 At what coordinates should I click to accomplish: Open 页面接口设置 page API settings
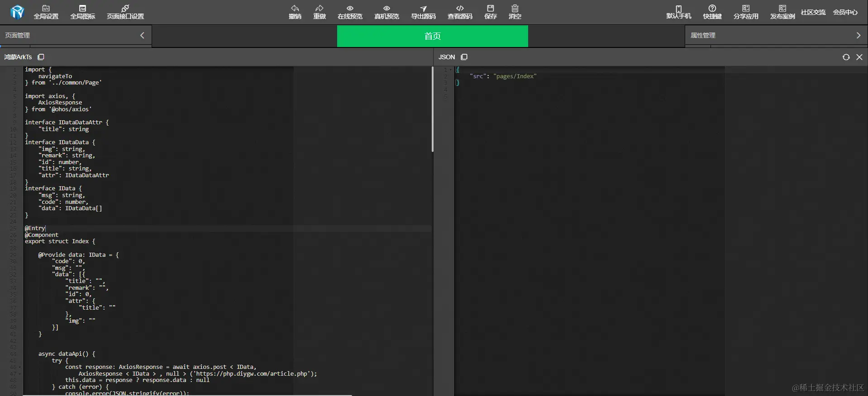click(x=125, y=12)
